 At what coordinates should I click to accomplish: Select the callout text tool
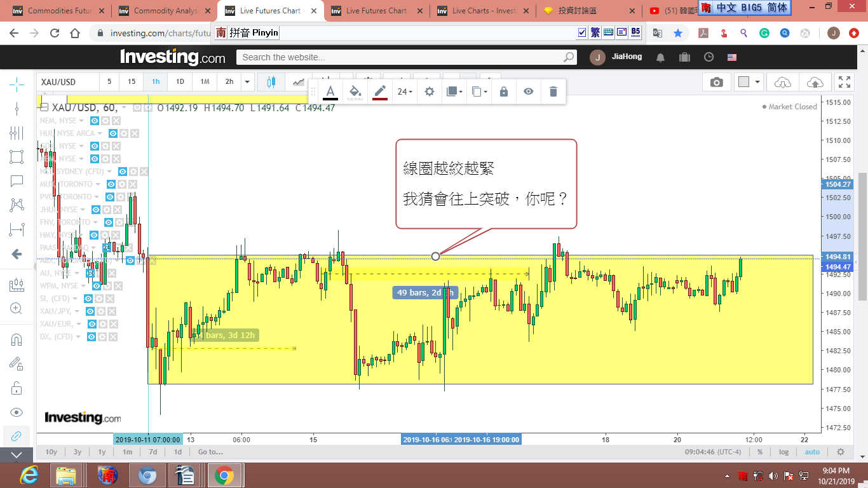[17, 181]
